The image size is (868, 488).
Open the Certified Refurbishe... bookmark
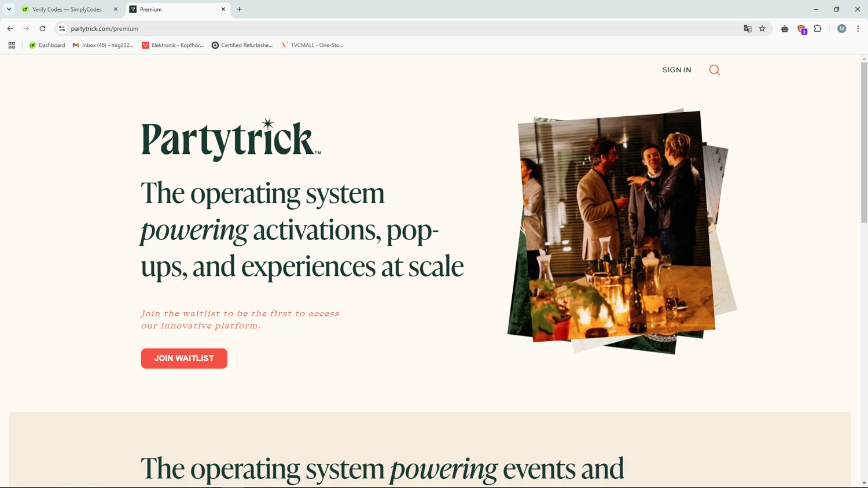pos(242,45)
